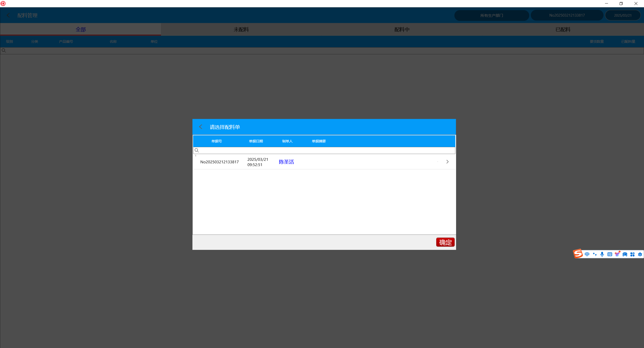Click the last IME toolbar assistant icon

tap(640, 254)
